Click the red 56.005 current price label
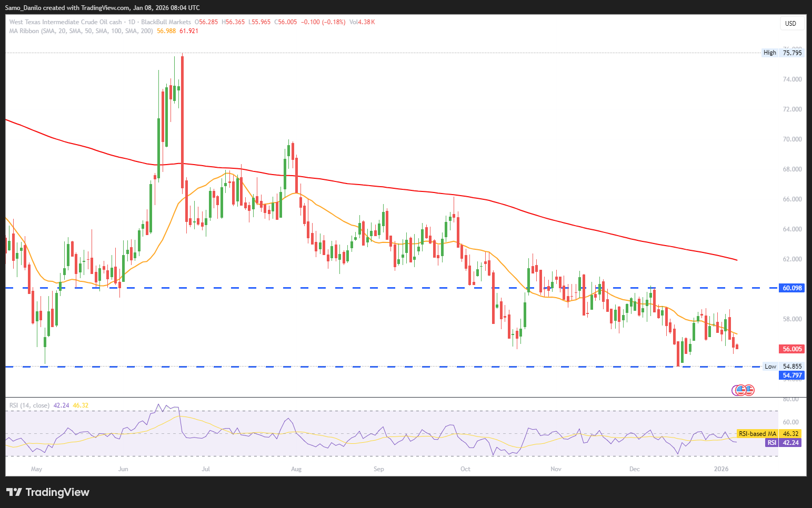The height and width of the screenshot is (508, 812). (x=792, y=349)
